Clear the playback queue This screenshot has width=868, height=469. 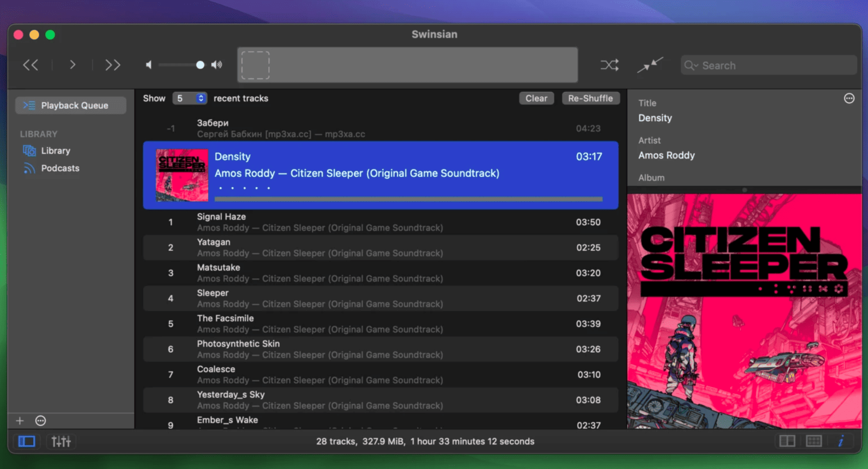pos(537,98)
